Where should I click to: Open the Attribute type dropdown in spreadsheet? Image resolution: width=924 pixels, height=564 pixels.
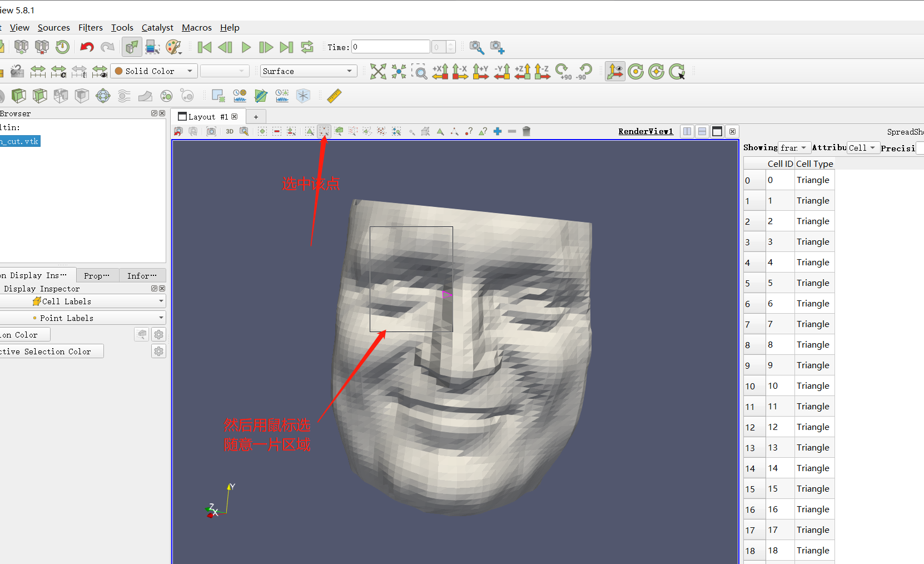coord(863,147)
